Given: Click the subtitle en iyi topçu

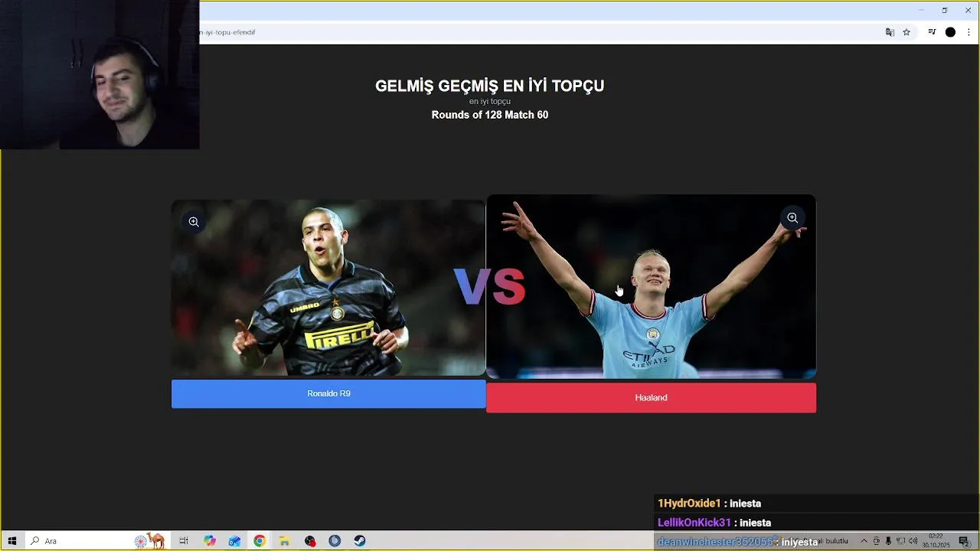Looking at the screenshot, I should click(490, 101).
